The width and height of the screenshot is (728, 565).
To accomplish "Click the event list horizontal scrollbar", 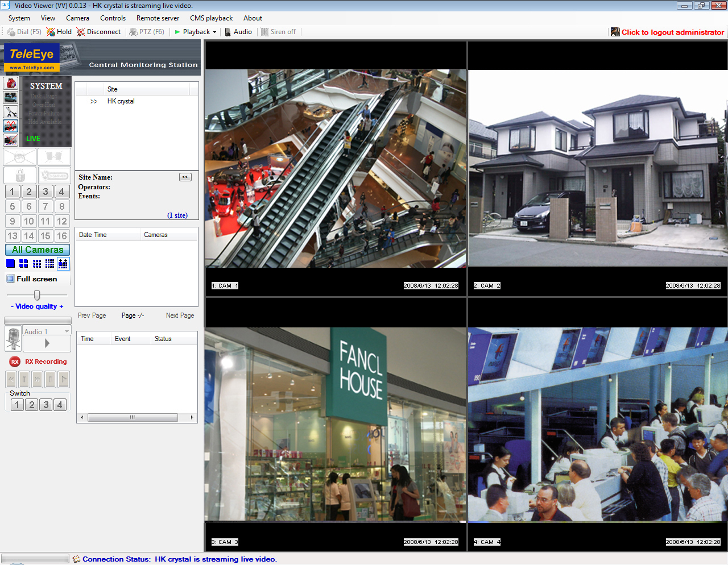I will pyautogui.click(x=133, y=417).
